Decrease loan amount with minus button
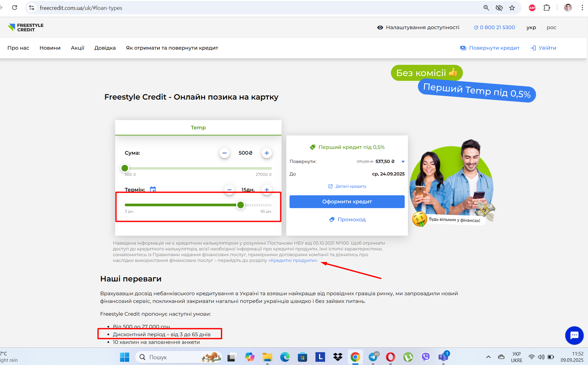The height and width of the screenshot is (365, 588). click(225, 153)
